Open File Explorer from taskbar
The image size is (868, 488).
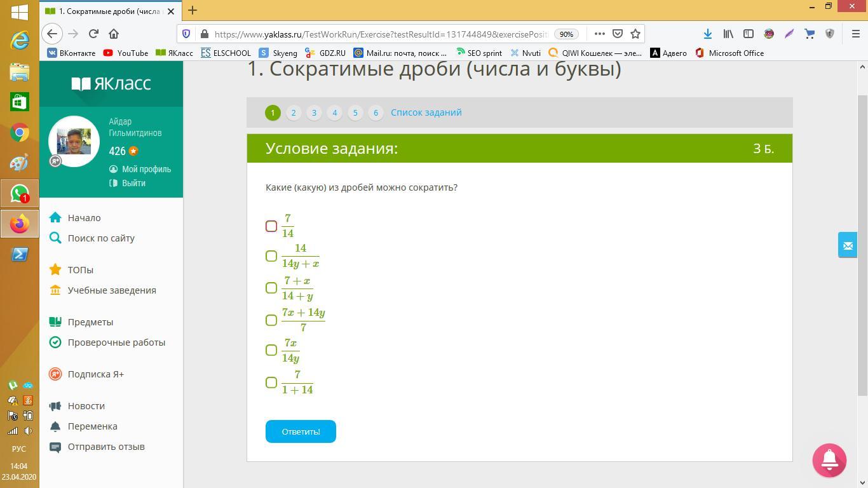(20, 71)
